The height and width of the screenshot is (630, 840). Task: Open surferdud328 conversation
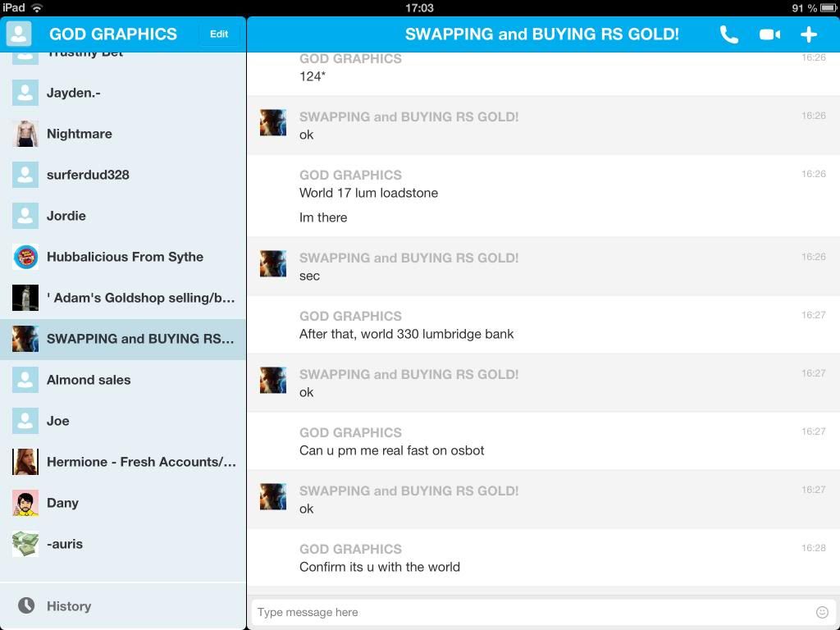pos(88,175)
